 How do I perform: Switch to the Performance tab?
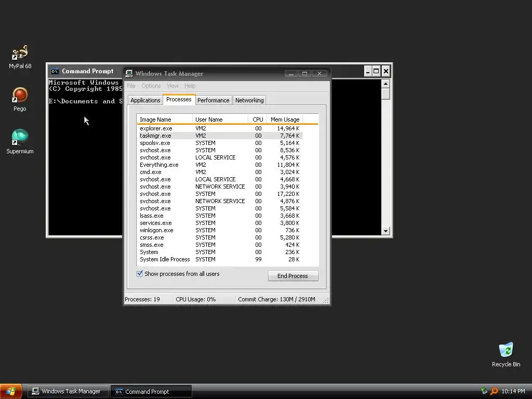pyautogui.click(x=214, y=100)
